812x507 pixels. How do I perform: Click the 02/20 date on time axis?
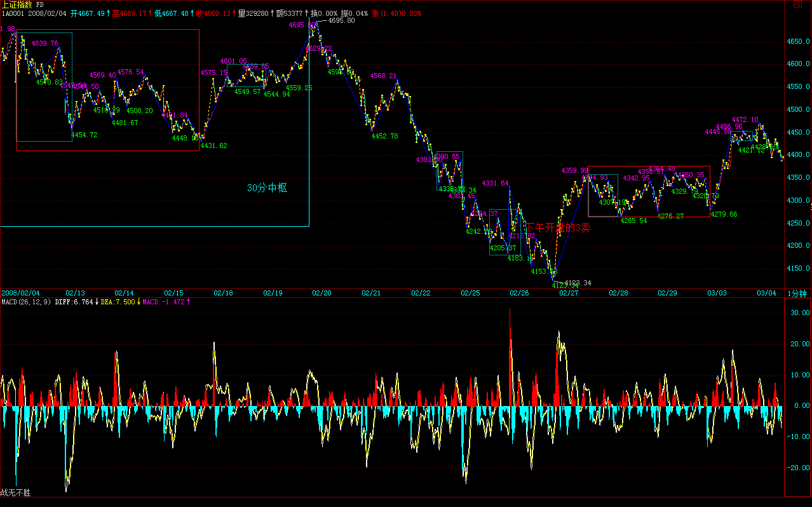point(321,293)
